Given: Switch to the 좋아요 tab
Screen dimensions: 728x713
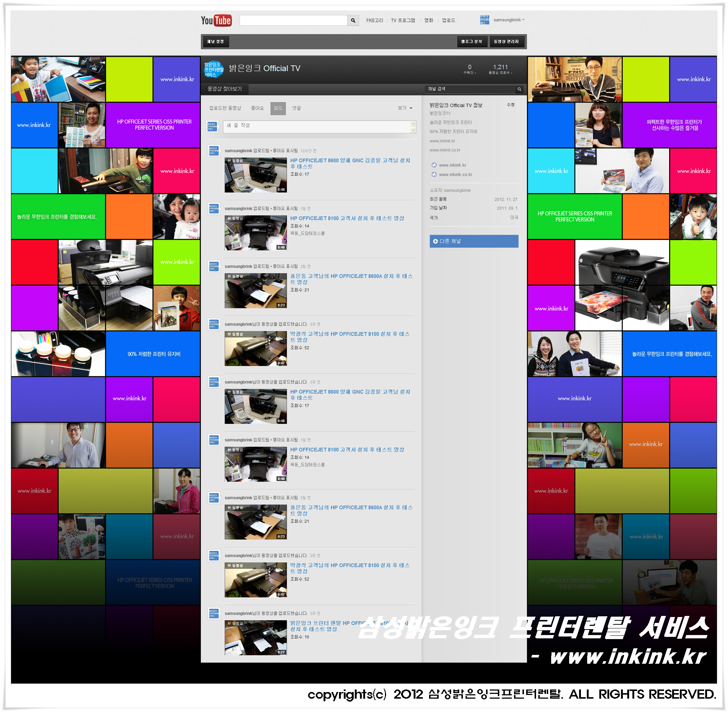Looking at the screenshot, I should tap(257, 108).
